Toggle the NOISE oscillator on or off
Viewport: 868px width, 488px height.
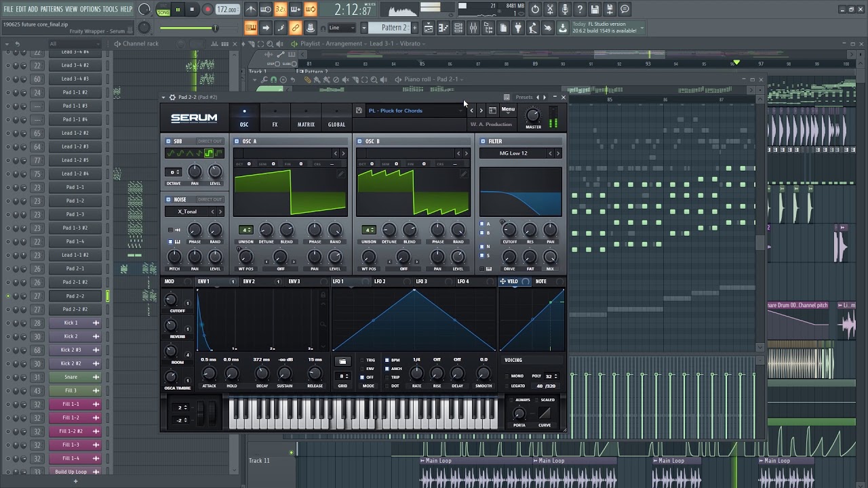(x=169, y=199)
